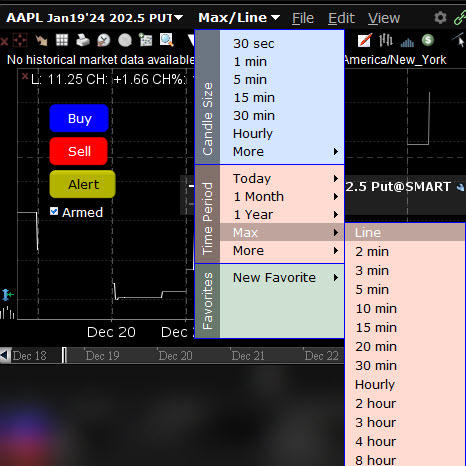This screenshot has height=466, width=466.
Task: Click the crosshair toggle icon in toolbar
Action: point(20,40)
